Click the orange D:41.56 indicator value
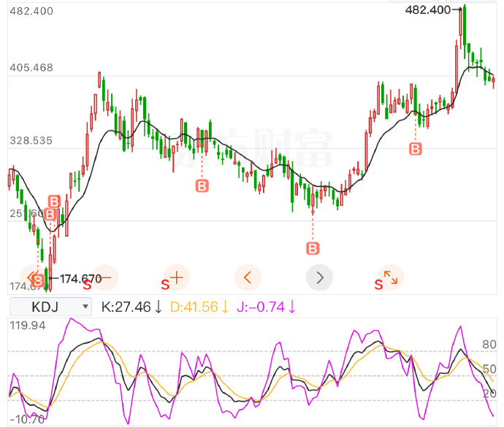Viewport: 504px width, 427px height. (x=199, y=307)
